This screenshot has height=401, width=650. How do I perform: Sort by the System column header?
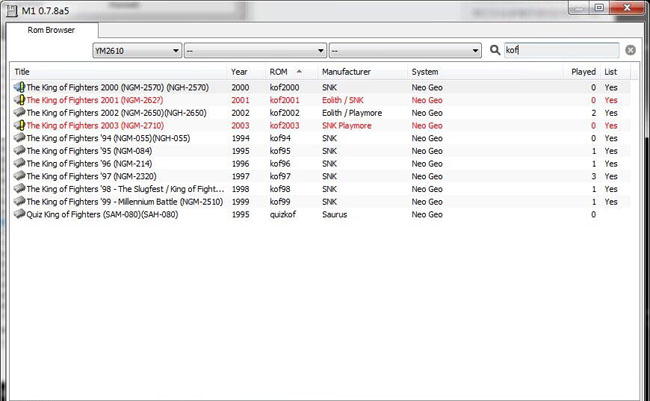click(425, 72)
